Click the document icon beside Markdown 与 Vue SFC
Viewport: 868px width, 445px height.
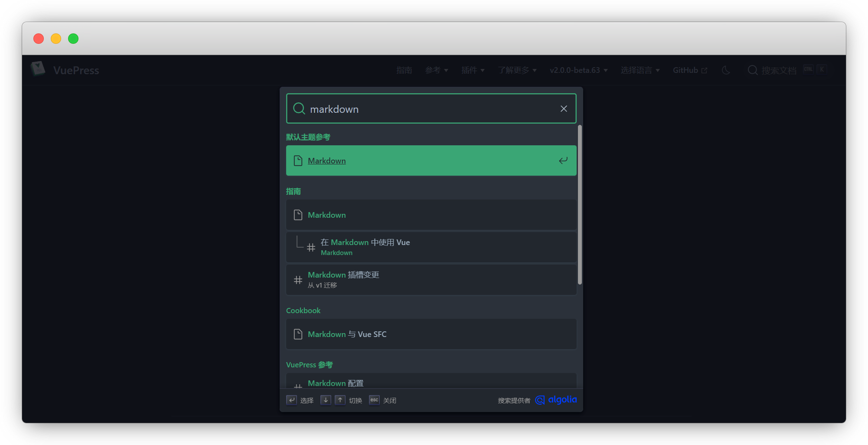298,334
